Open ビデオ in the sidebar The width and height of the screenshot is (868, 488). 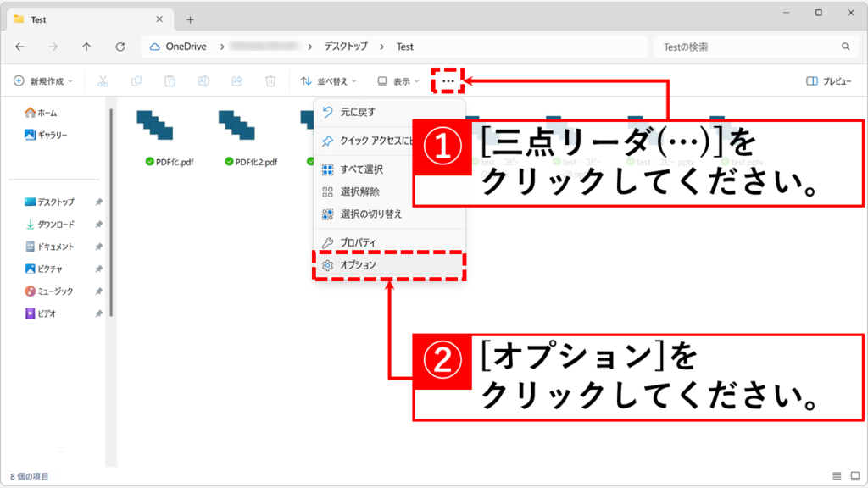pyautogui.click(x=41, y=313)
